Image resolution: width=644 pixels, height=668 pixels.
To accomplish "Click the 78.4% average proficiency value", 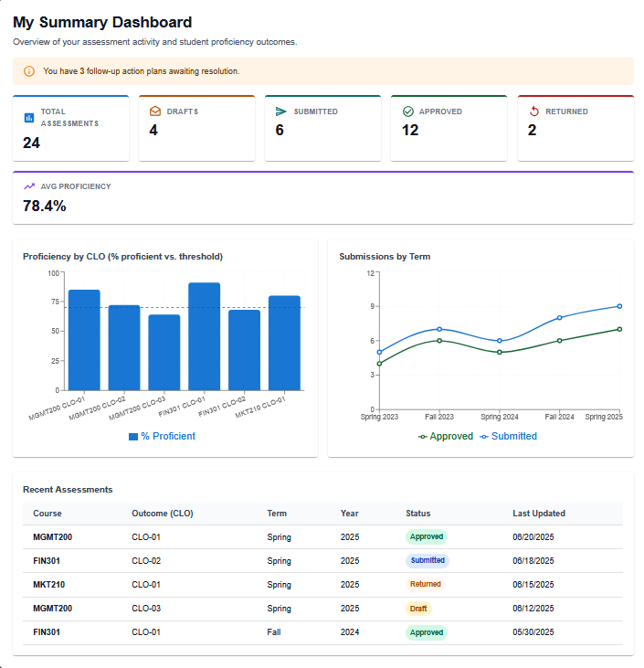I will point(44,206).
